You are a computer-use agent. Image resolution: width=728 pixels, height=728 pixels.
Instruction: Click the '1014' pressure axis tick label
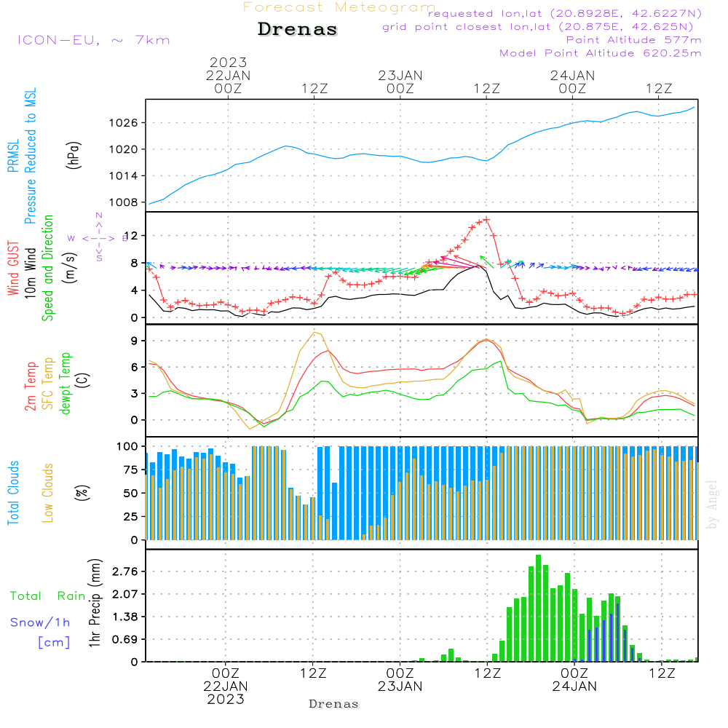[x=124, y=176]
